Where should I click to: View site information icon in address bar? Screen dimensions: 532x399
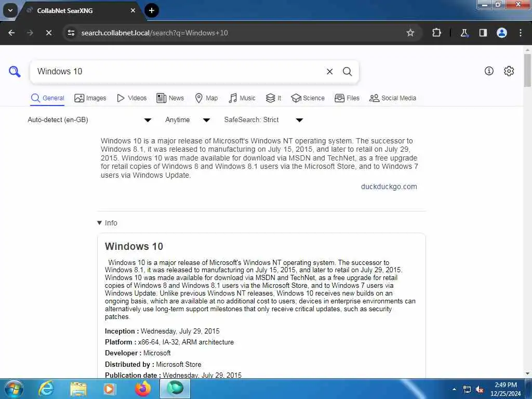pyautogui.click(x=71, y=33)
